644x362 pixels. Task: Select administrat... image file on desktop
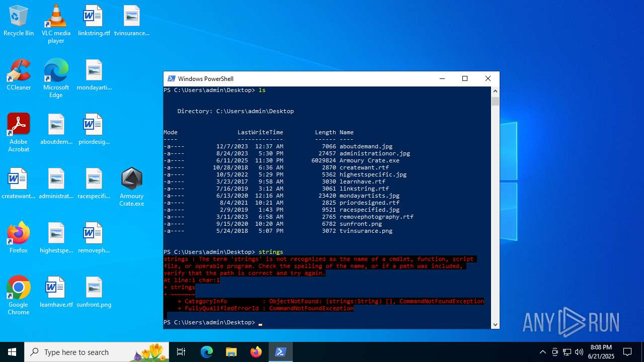tap(56, 184)
